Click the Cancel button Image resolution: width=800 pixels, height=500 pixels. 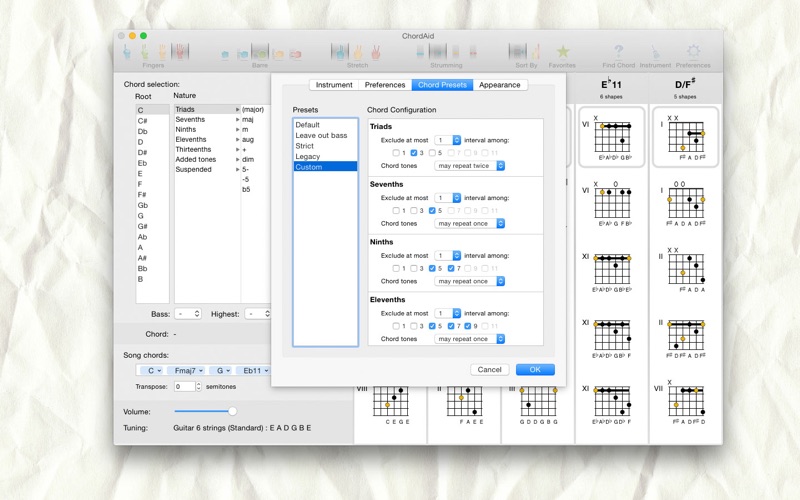[489, 369]
